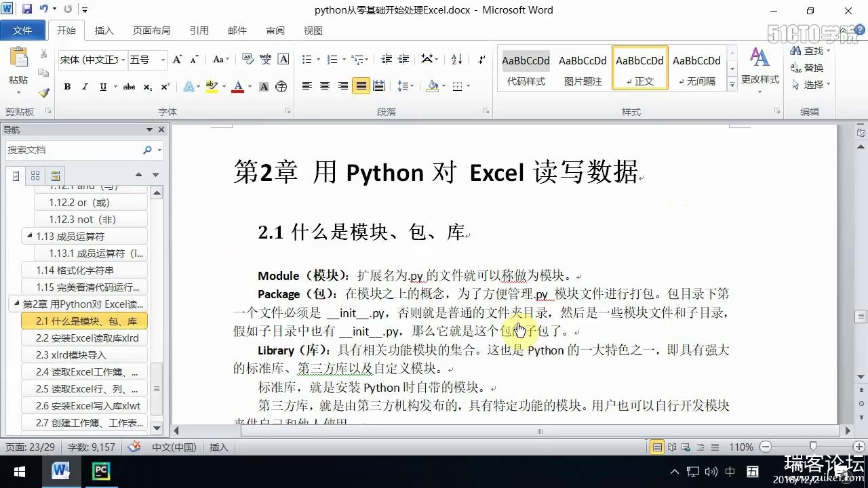
Task: Open the bullets list dropdown arrow
Action: pos(317,60)
